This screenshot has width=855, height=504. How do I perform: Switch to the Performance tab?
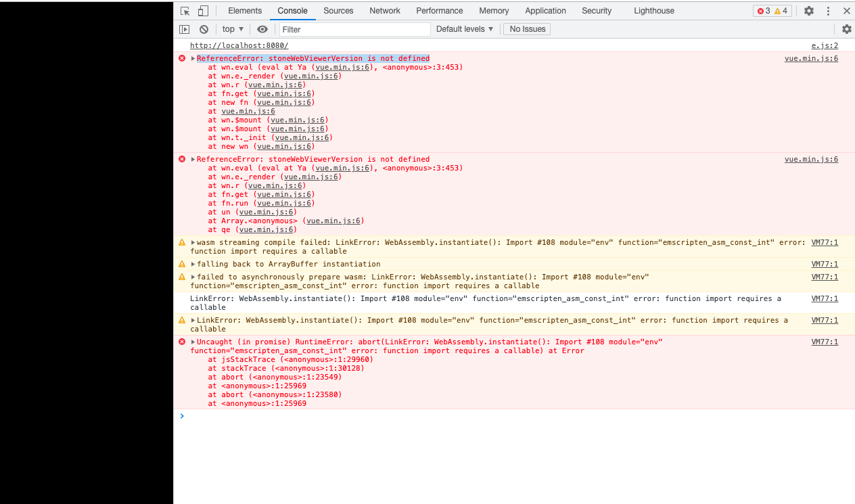click(x=440, y=11)
